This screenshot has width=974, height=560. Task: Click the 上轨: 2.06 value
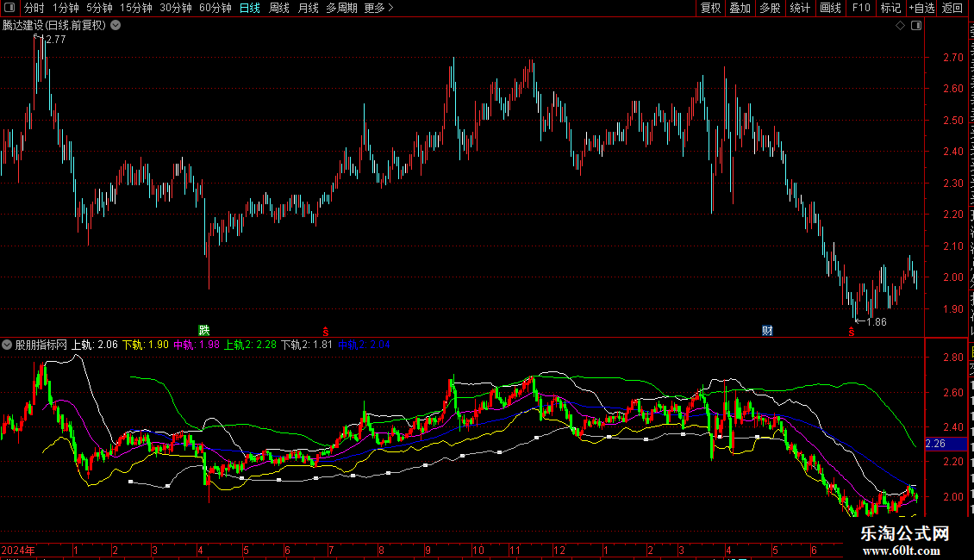(x=95, y=345)
